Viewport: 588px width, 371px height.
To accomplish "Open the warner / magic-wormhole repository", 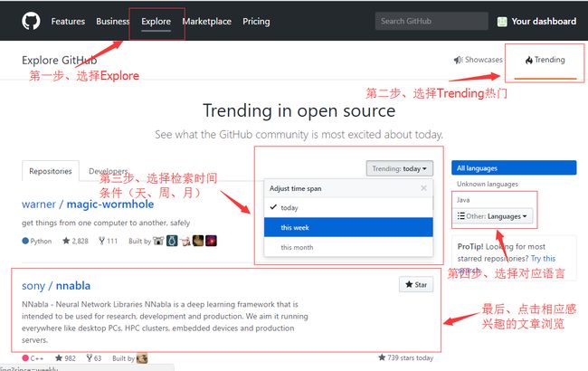I will (88, 205).
